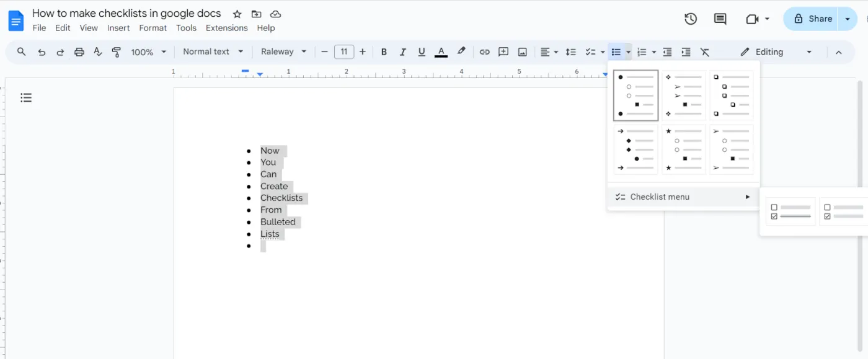This screenshot has height=359, width=868.
Task: Open the Insert menu
Action: [x=118, y=28]
